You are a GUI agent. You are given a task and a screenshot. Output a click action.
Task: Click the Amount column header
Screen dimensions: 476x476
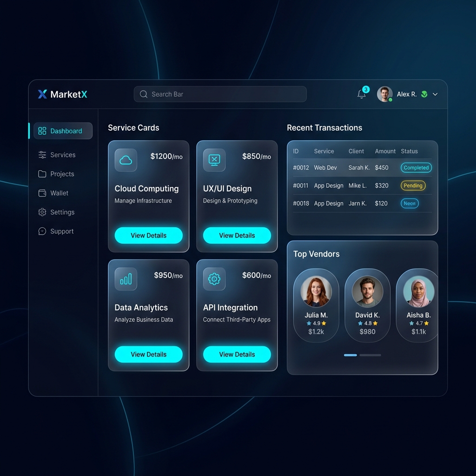click(x=385, y=151)
